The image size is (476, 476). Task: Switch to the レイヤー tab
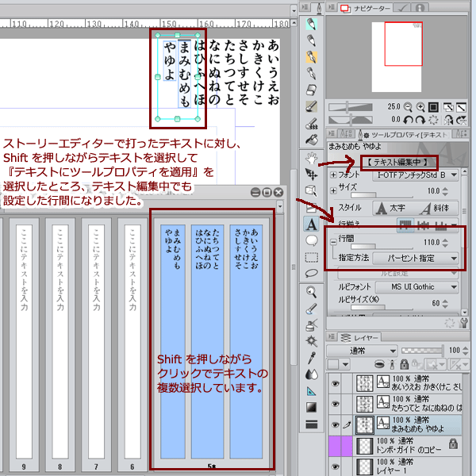pyautogui.click(x=359, y=337)
